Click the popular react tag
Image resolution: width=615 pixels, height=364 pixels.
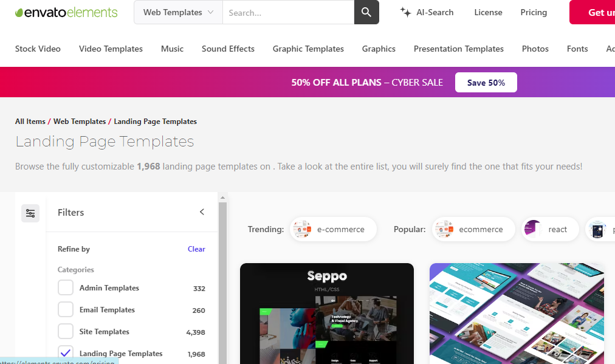pos(550,229)
